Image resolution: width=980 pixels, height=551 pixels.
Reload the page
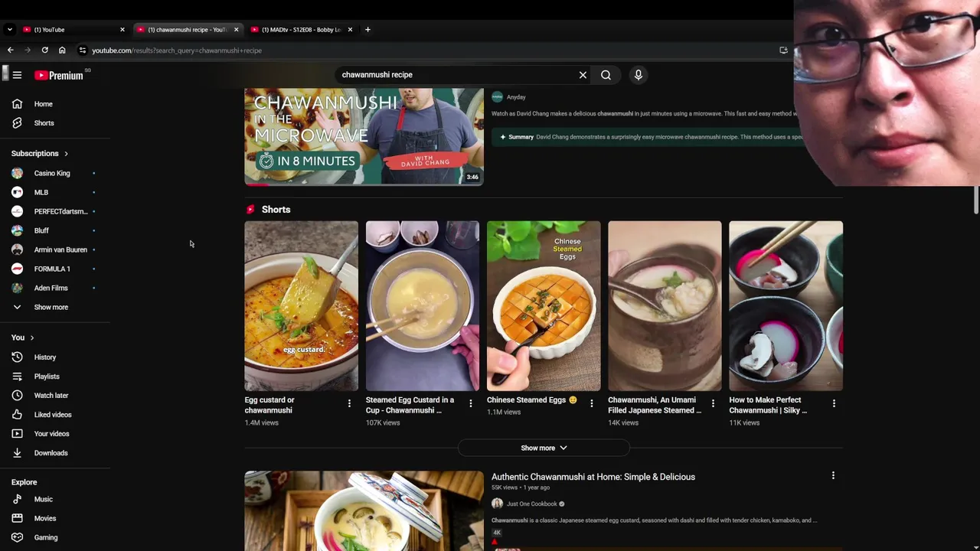point(45,51)
